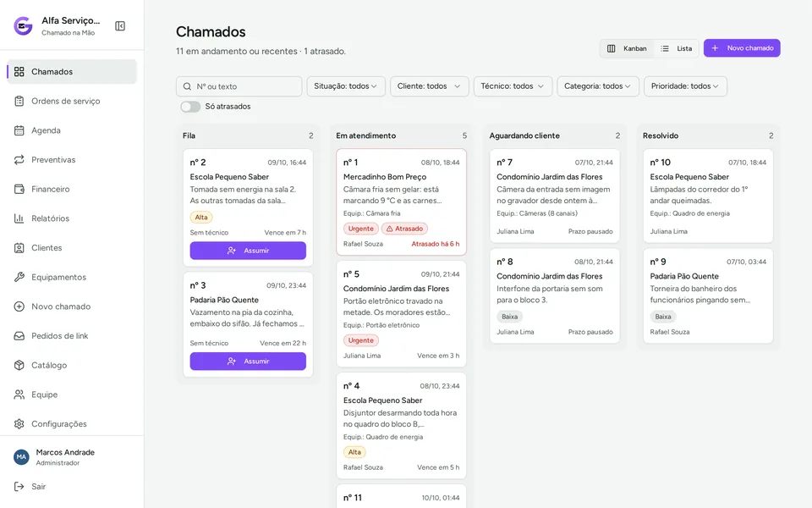
Task: Click the Baixa tag on ticket nº 8
Action: (509, 317)
